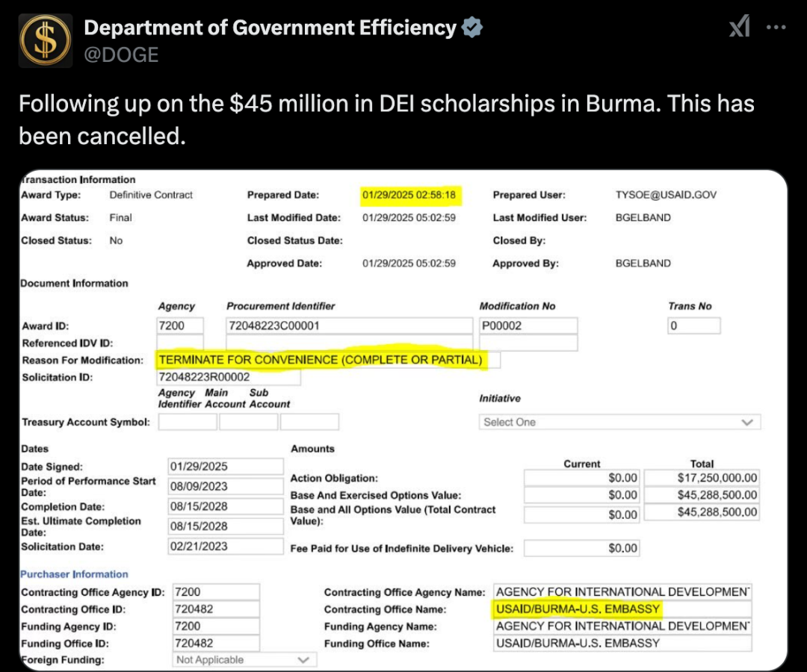
Task: Click highlighted Contracting Office Name field
Action: tap(622, 609)
